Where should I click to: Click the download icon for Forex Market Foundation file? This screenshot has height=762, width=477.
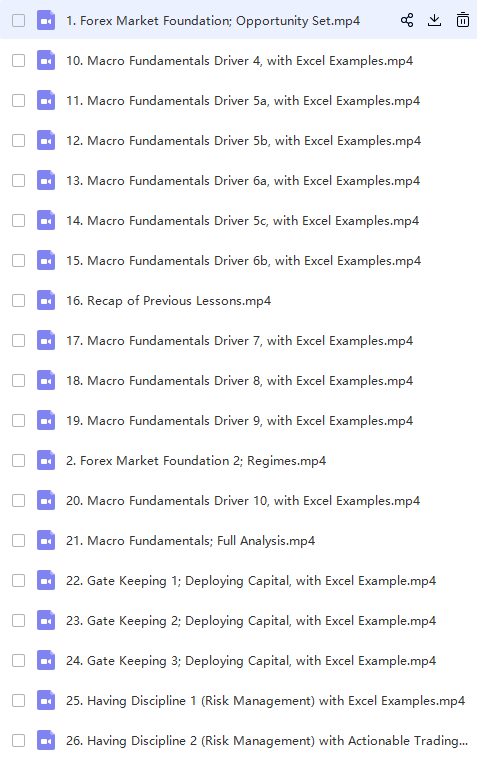pyautogui.click(x=434, y=20)
